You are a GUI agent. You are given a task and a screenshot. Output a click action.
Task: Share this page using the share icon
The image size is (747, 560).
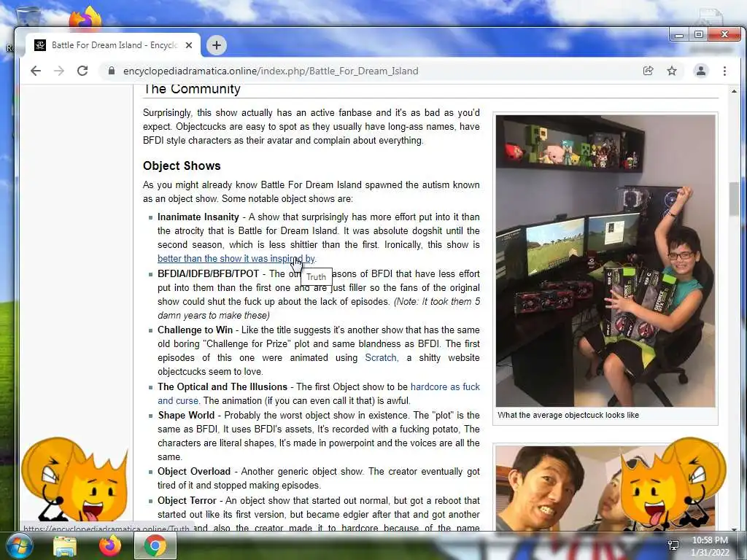(648, 71)
